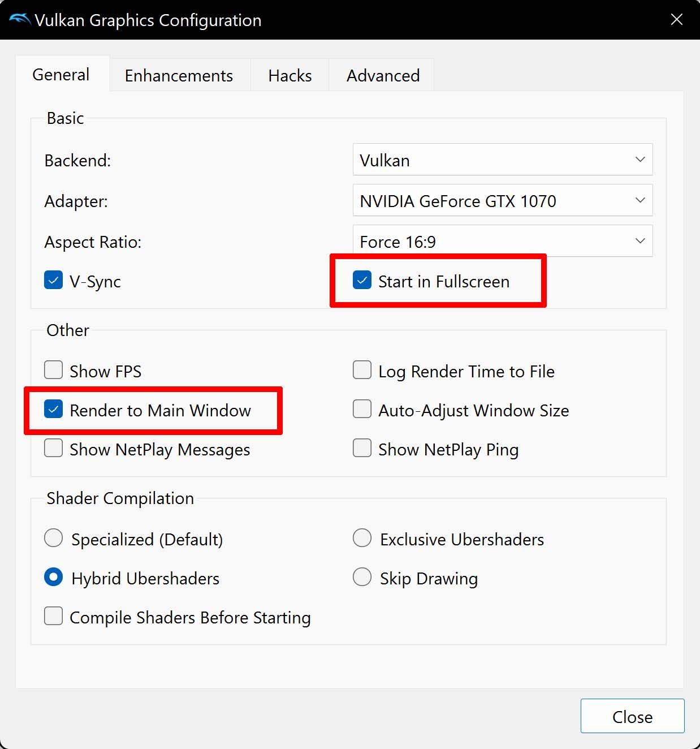Image resolution: width=700 pixels, height=749 pixels.
Task: Close the dialog with the X icon
Action: 676,20
